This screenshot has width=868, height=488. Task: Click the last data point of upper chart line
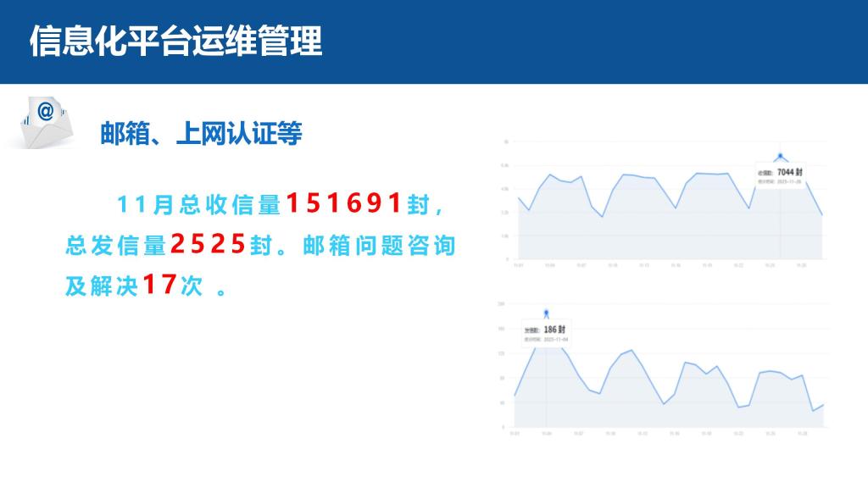pyautogui.click(x=822, y=215)
